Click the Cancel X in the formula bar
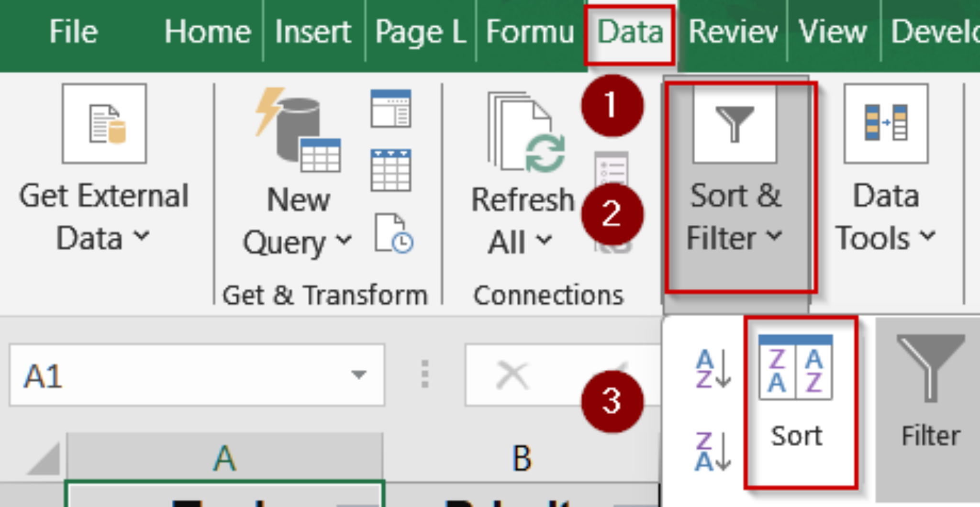980x507 pixels. click(512, 375)
